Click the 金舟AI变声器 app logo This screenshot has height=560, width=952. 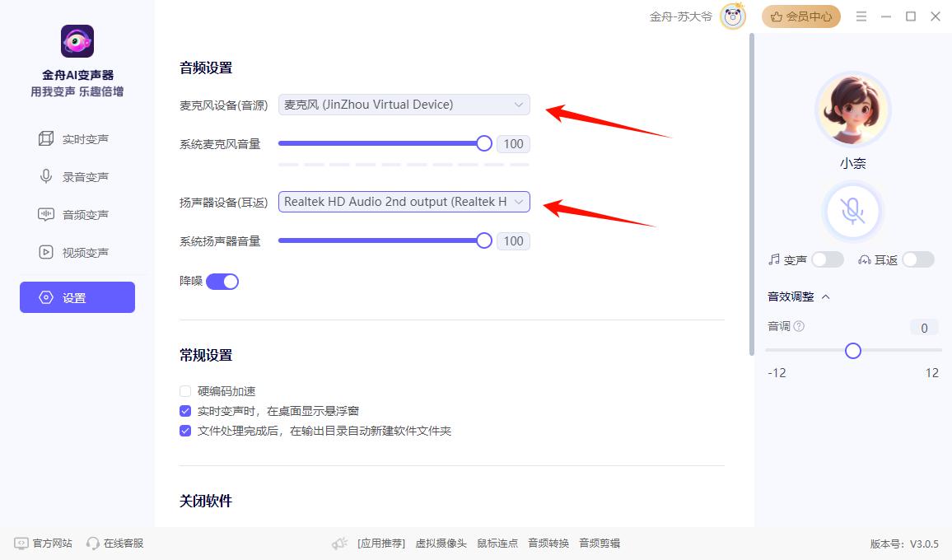click(77, 41)
